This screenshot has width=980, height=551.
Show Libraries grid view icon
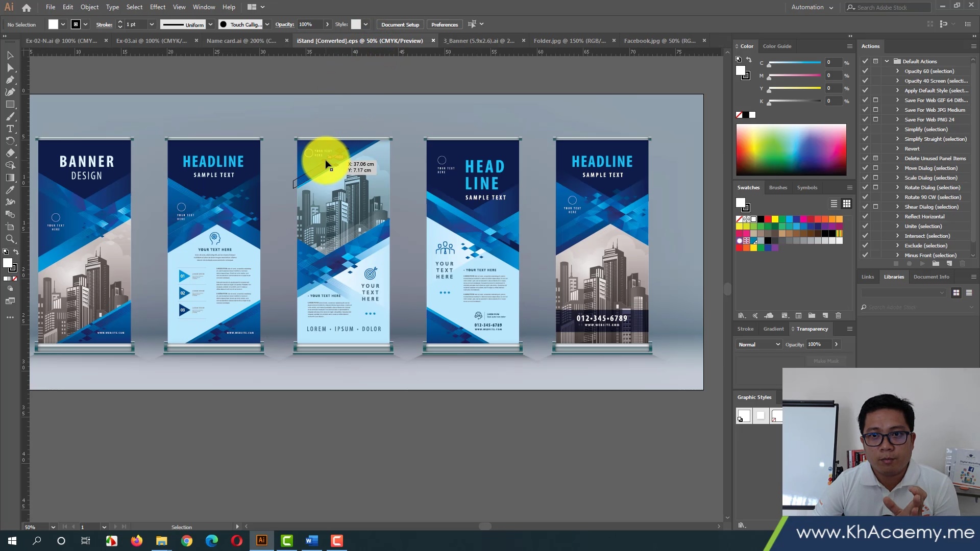click(956, 293)
